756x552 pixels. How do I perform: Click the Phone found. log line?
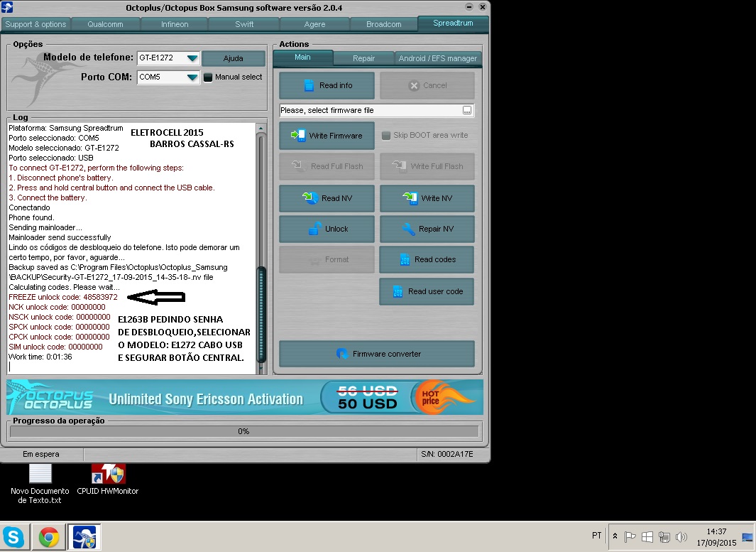[x=31, y=217]
